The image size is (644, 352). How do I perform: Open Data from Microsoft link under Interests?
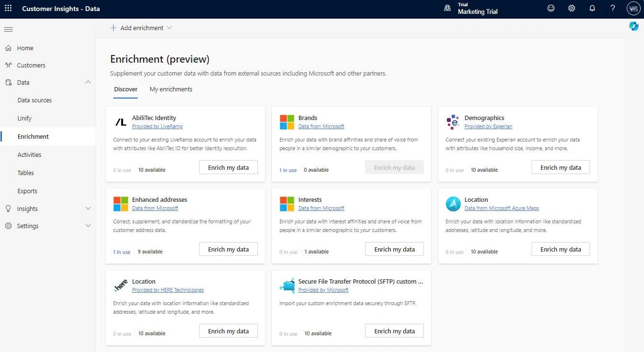tap(322, 209)
